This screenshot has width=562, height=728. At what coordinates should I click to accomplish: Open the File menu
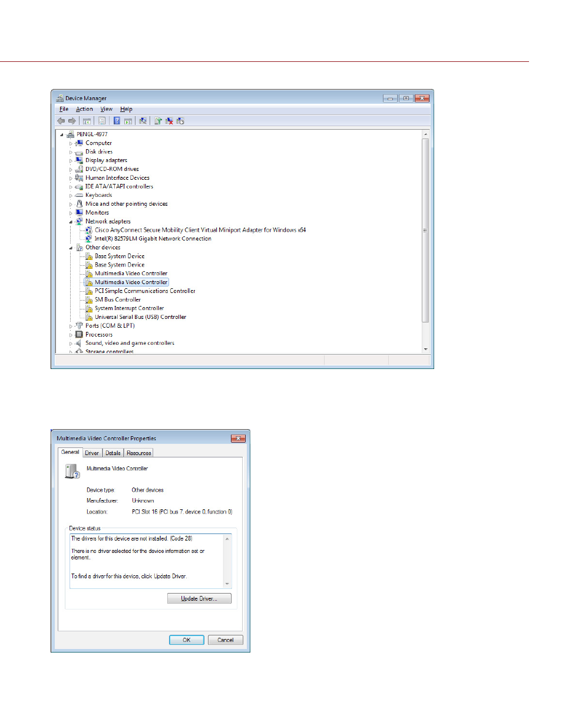(x=64, y=109)
